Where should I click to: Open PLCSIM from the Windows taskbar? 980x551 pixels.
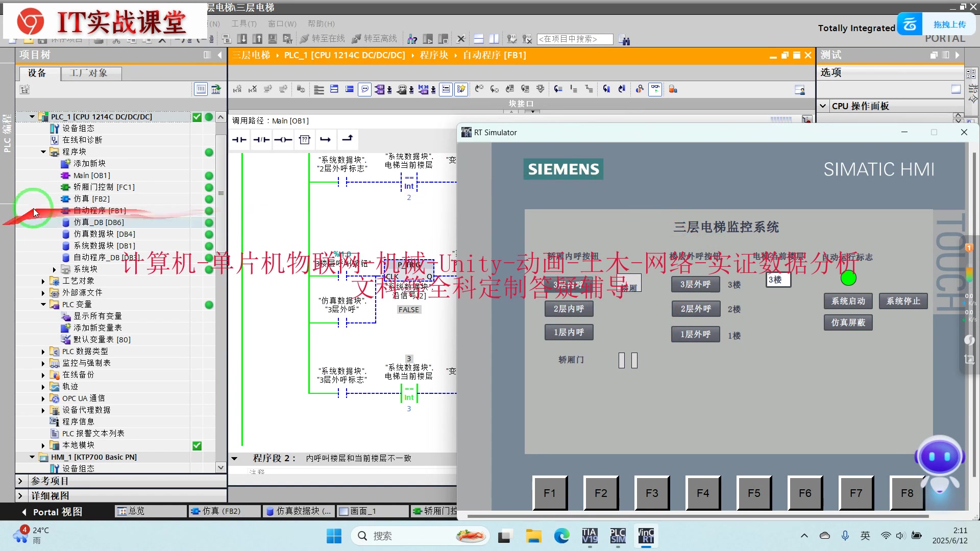[x=618, y=536]
